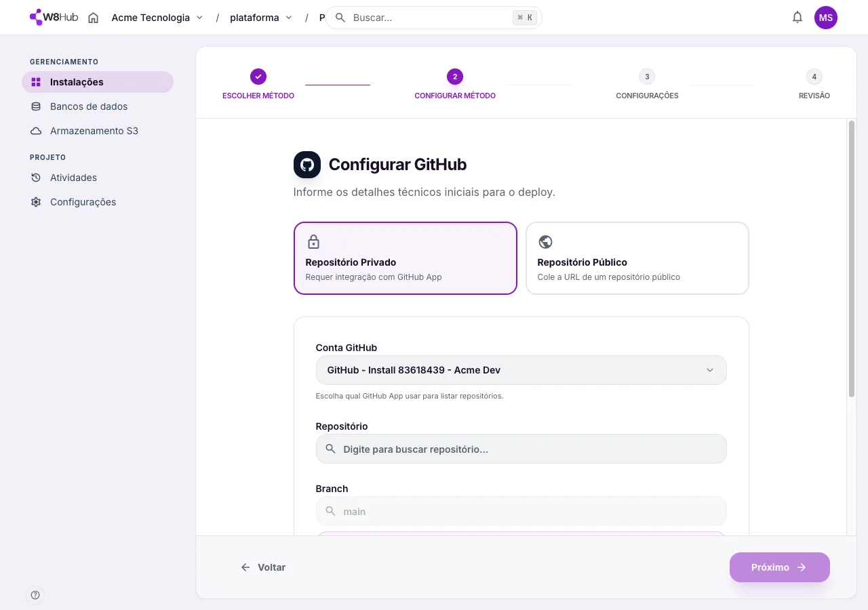The width and height of the screenshot is (868, 610).
Task: Click the Instalações grid icon
Action: [x=36, y=82]
